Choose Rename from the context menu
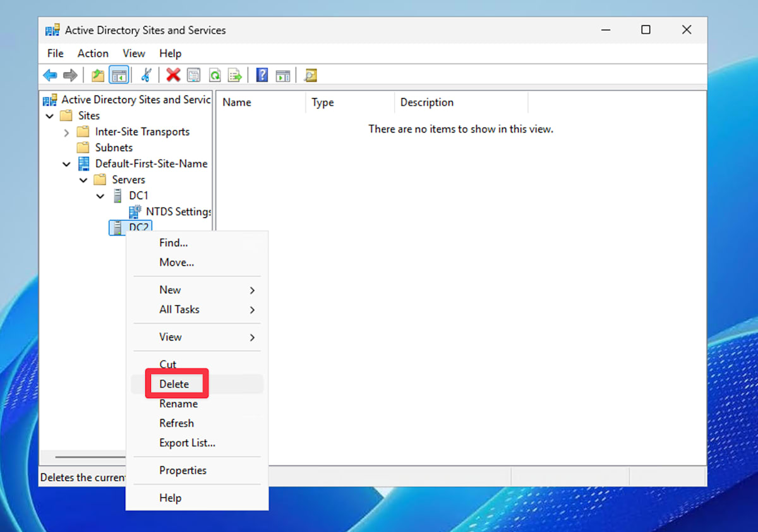 click(197, 404)
